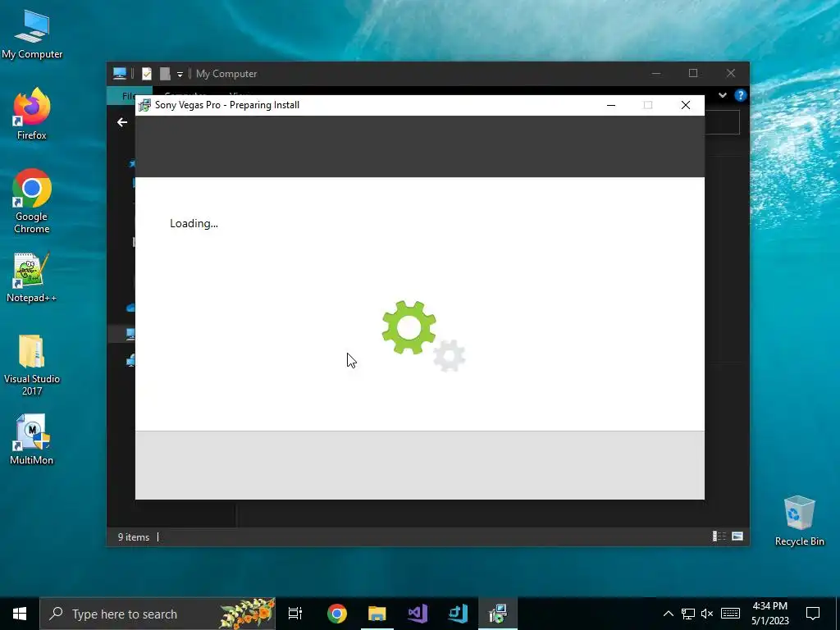The height and width of the screenshot is (630, 840).
Task: Open Task View in the taskbar
Action: pyautogui.click(x=295, y=614)
